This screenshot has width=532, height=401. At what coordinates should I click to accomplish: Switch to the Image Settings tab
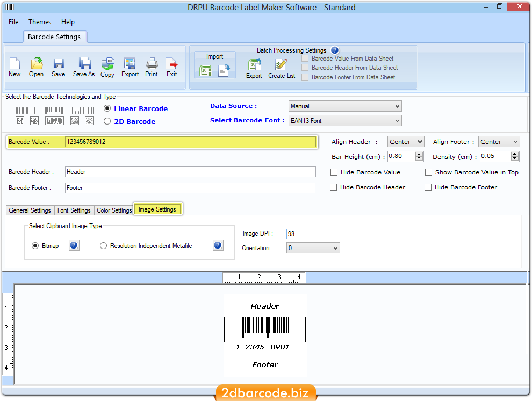157,209
